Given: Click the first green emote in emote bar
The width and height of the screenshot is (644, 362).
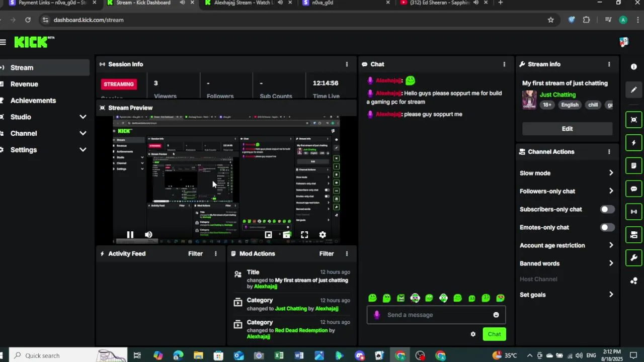Looking at the screenshot, I should (372, 298).
